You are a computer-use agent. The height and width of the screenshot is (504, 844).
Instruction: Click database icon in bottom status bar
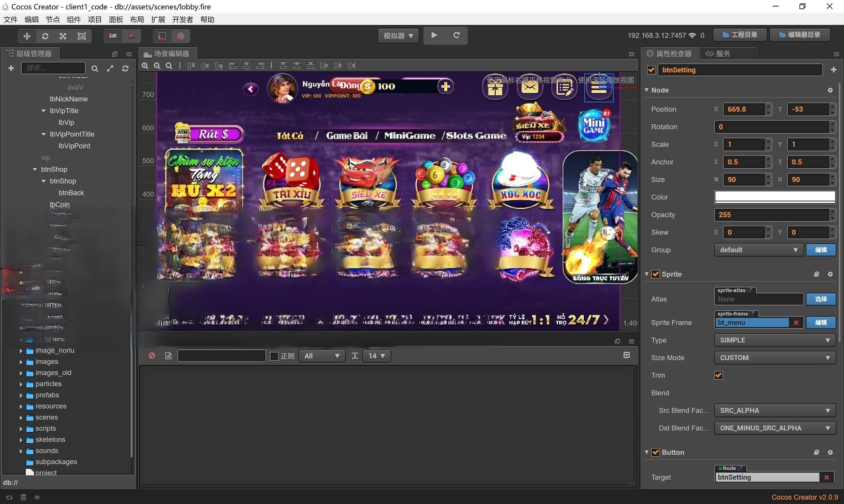point(23,497)
